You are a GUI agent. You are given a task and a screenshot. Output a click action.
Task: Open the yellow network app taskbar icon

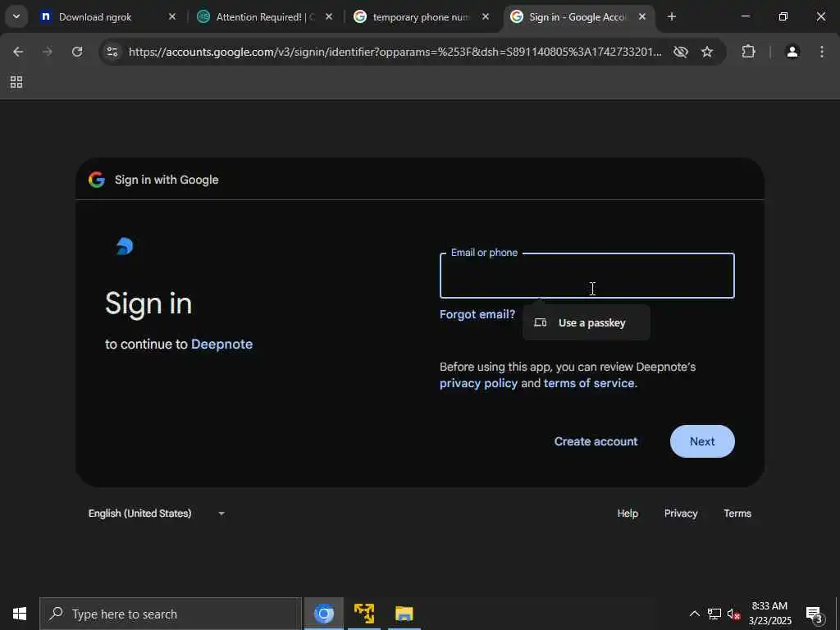pos(363,614)
